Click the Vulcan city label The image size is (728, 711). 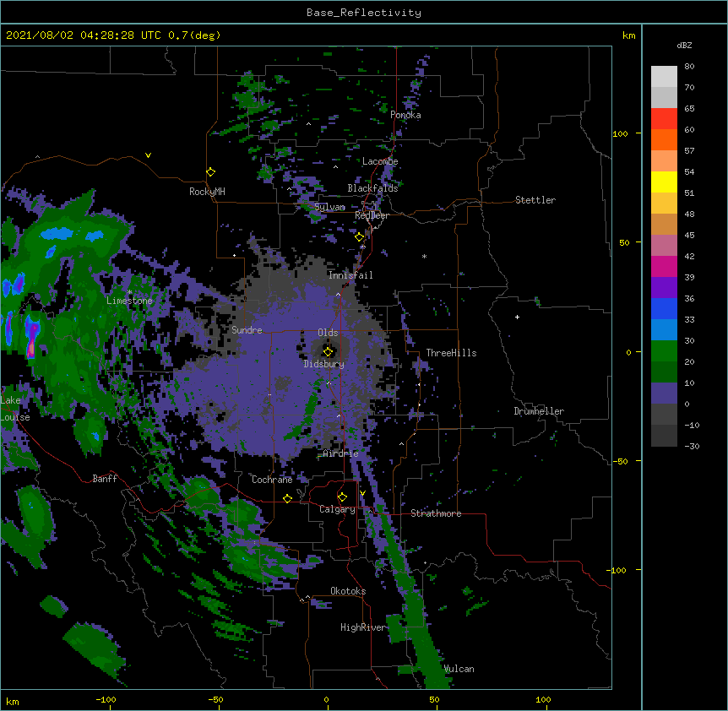click(459, 669)
